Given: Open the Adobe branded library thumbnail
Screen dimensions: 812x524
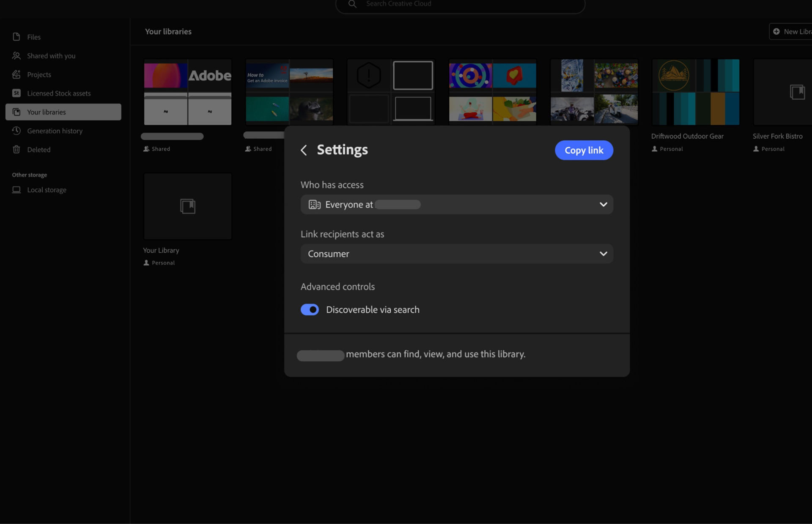Looking at the screenshot, I should 188,92.
